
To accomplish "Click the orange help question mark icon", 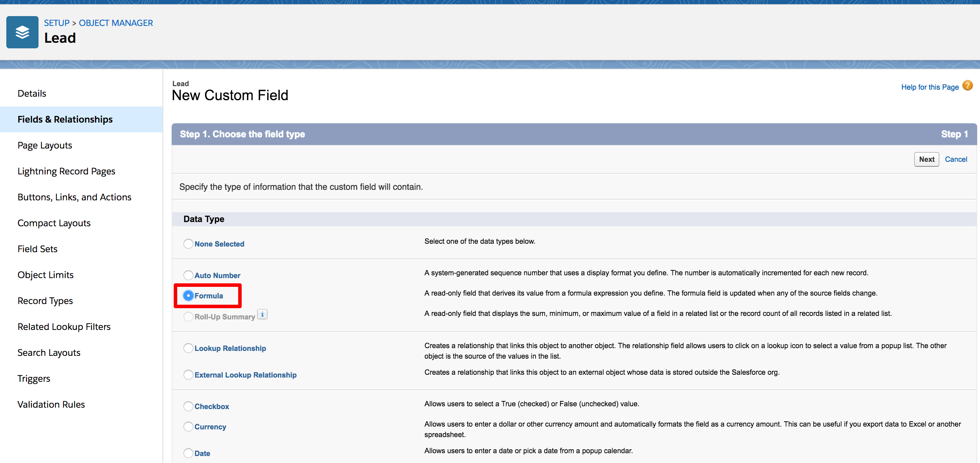I will click(x=967, y=85).
